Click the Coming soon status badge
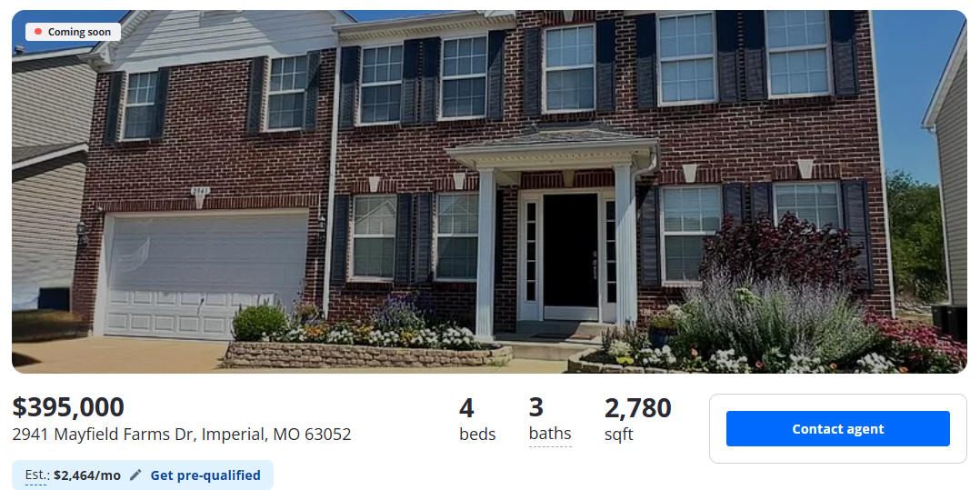Viewport: 980px width, 490px height. 73,32
